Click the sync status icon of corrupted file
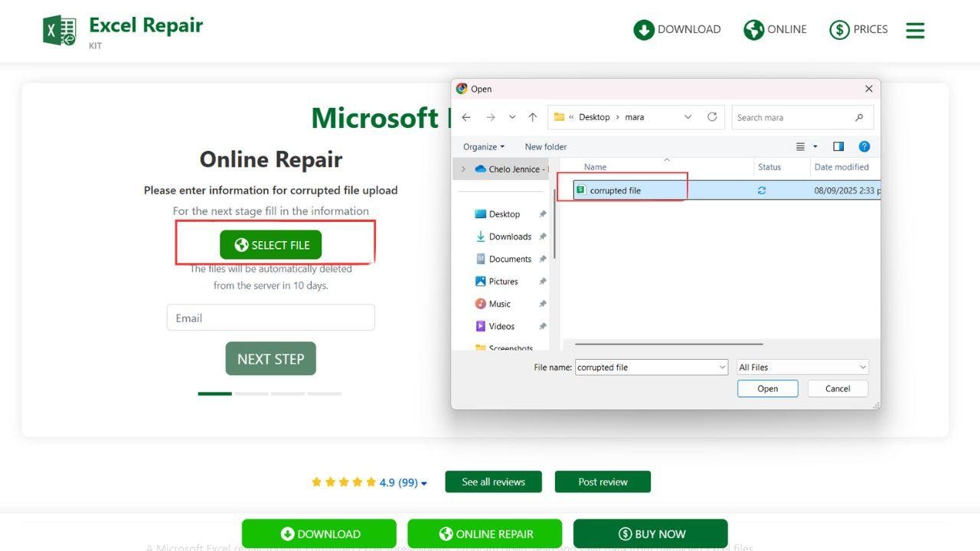980x551 pixels. (x=762, y=191)
